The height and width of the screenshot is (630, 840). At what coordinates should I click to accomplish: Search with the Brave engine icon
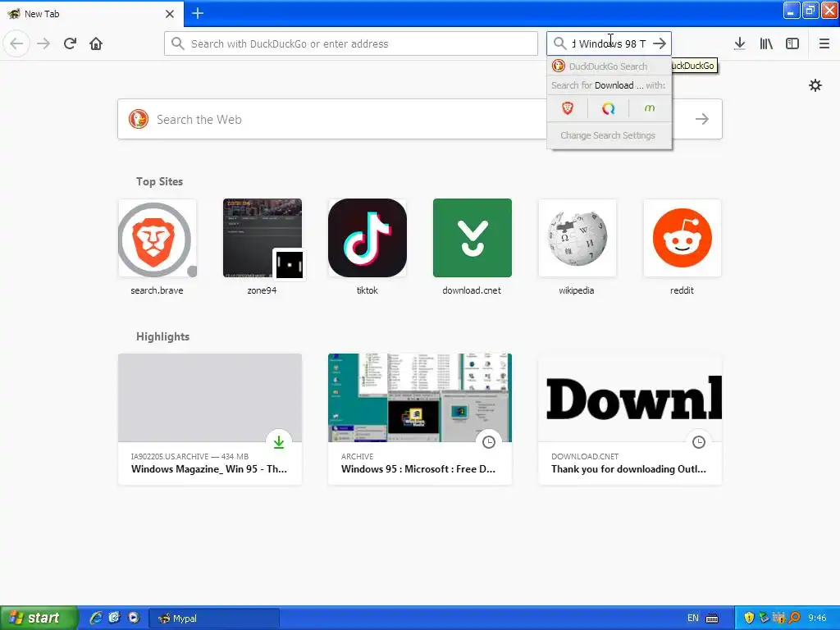(x=568, y=108)
